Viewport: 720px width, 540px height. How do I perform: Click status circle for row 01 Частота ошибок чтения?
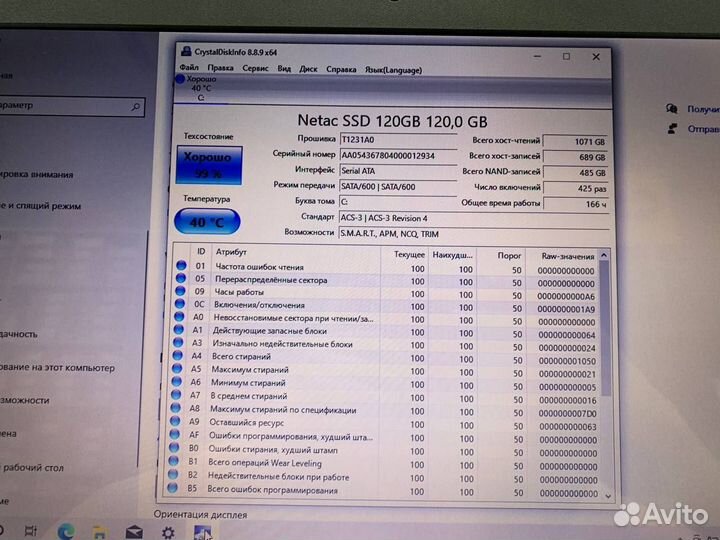coord(181,265)
